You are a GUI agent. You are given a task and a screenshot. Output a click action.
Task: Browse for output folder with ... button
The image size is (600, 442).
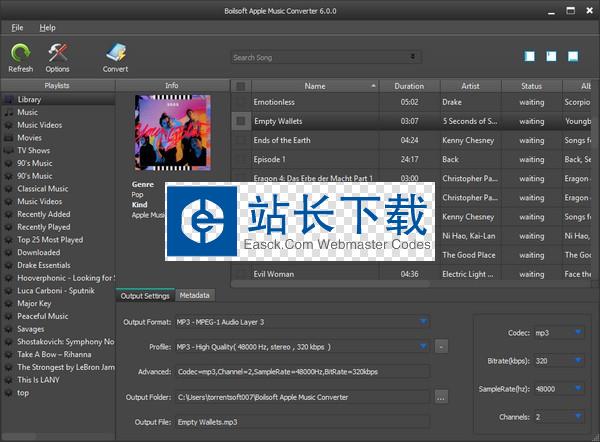tap(441, 397)
